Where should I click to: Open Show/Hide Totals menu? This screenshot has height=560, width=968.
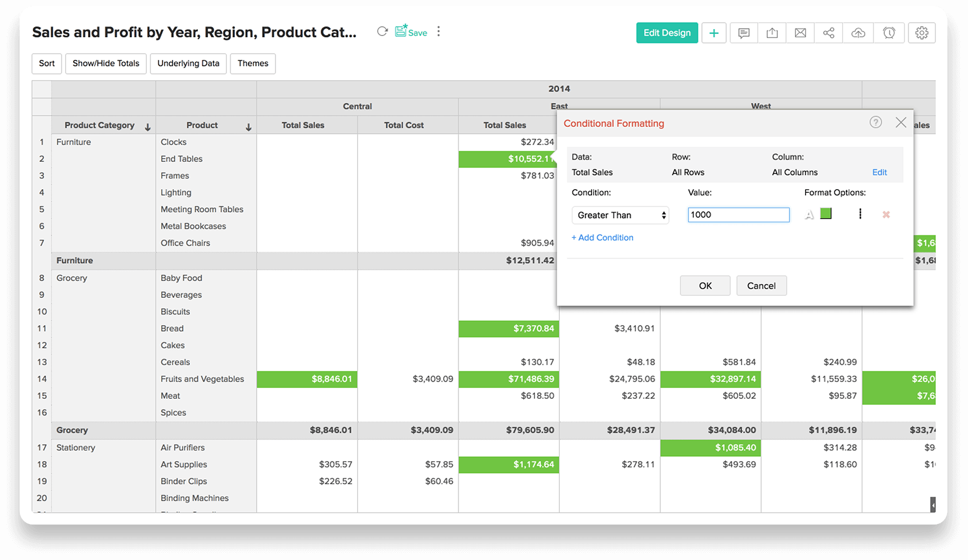106,63
